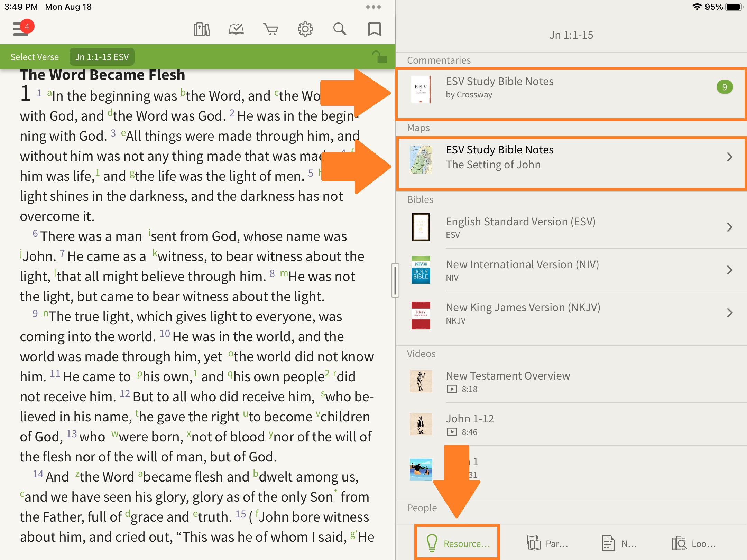
Task: Tap the lightbulb Resource Guide icon
Action: pos(432,543)
